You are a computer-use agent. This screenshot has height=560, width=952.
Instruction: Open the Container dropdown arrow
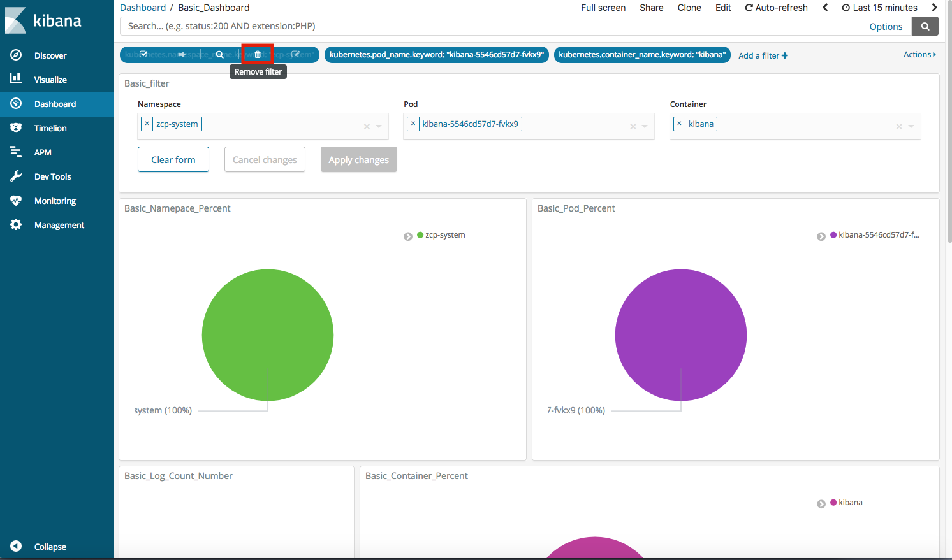pos(911,126)
